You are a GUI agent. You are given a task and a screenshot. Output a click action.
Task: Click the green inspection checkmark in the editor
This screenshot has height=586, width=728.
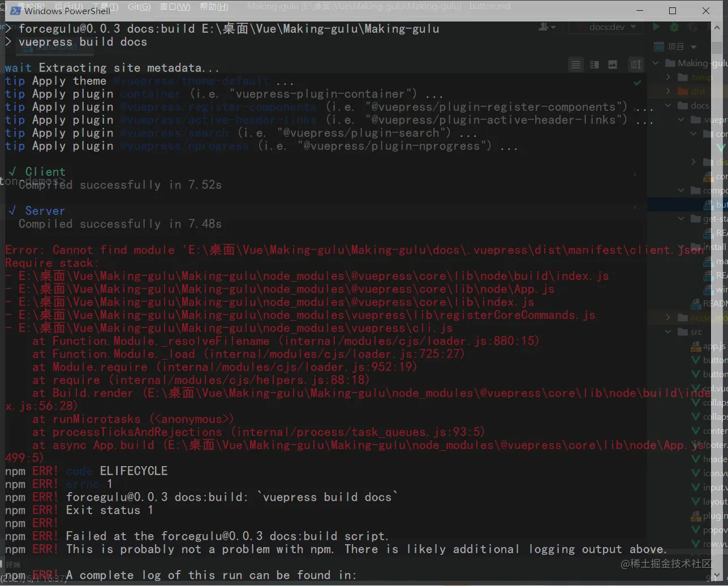(x=637, y=83)
